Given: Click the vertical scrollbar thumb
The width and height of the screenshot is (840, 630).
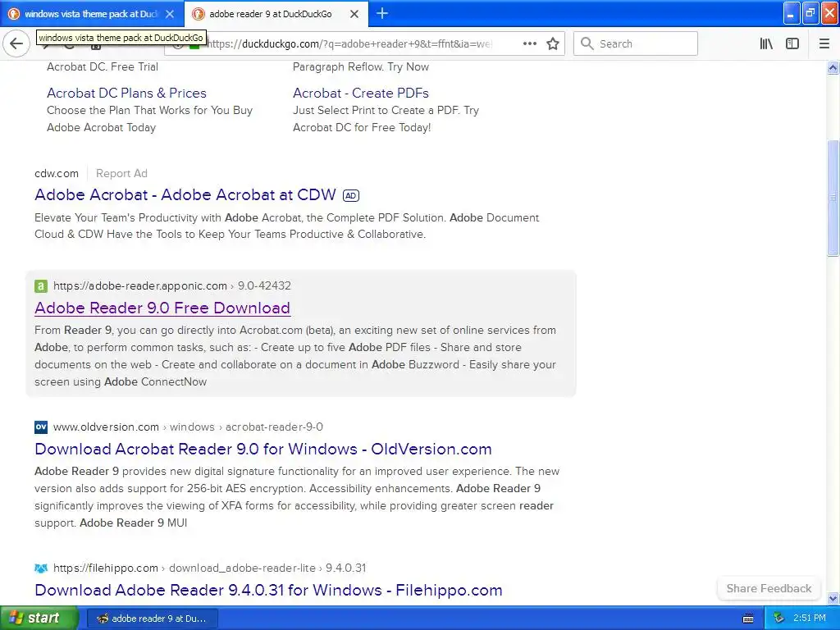Looking at the screenshot, I should (x=833, y=198).
